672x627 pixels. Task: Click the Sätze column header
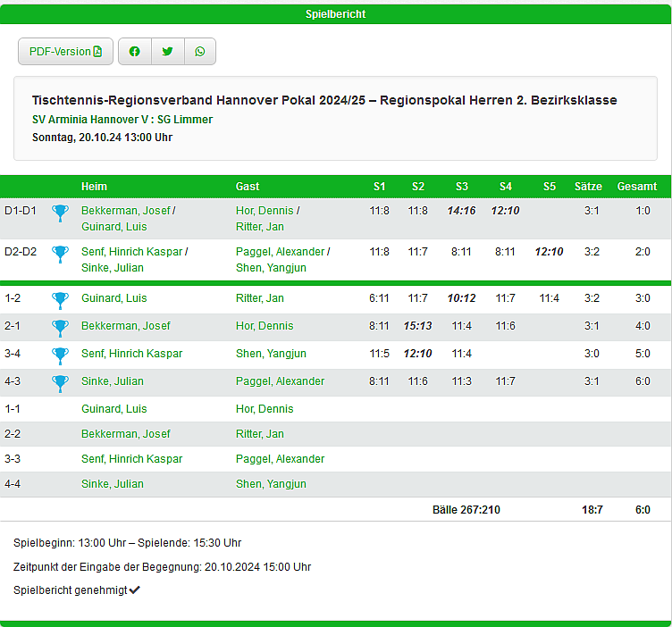(588, 187)
